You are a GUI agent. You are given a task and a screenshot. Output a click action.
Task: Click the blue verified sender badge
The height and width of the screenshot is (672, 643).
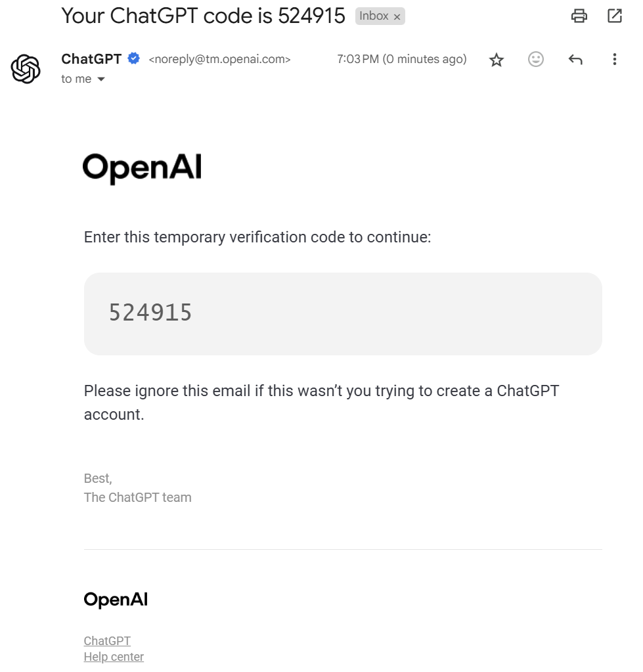133,58
